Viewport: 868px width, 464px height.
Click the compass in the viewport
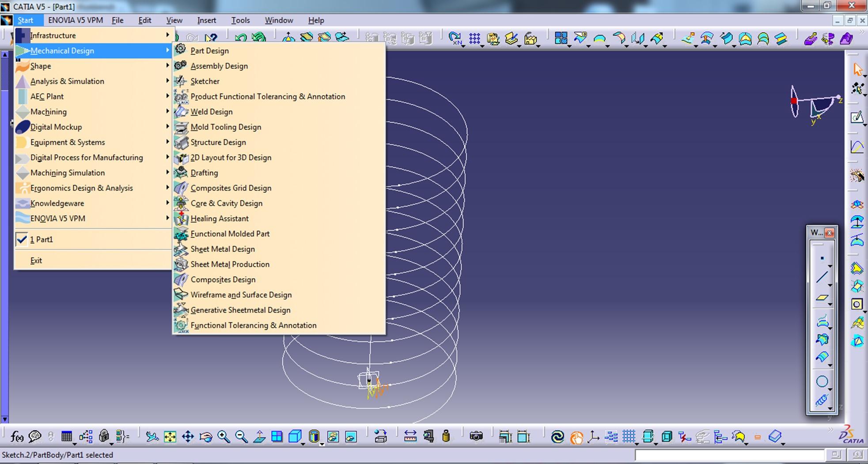tap(815, 105)
